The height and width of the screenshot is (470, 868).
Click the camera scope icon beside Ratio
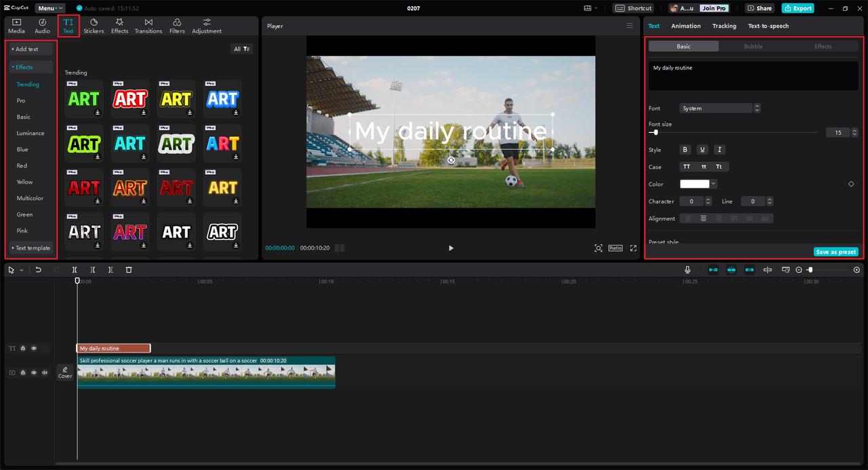(x=598, y=248)
